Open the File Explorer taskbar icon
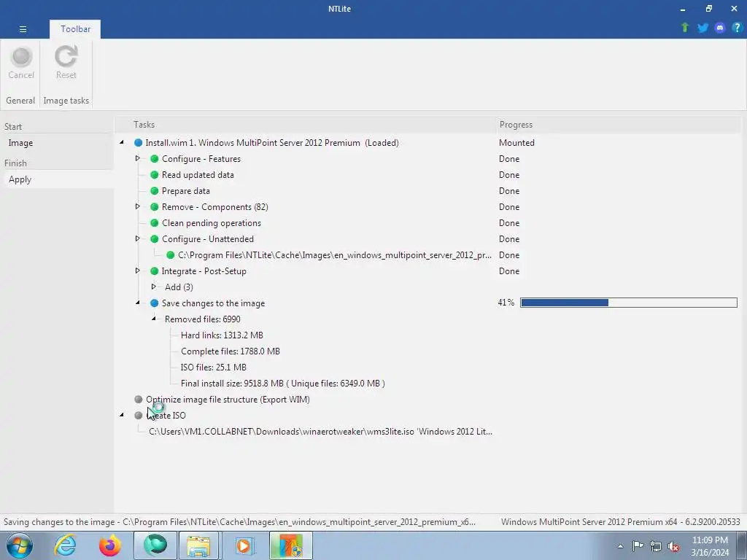 click(x=198, y=545)
